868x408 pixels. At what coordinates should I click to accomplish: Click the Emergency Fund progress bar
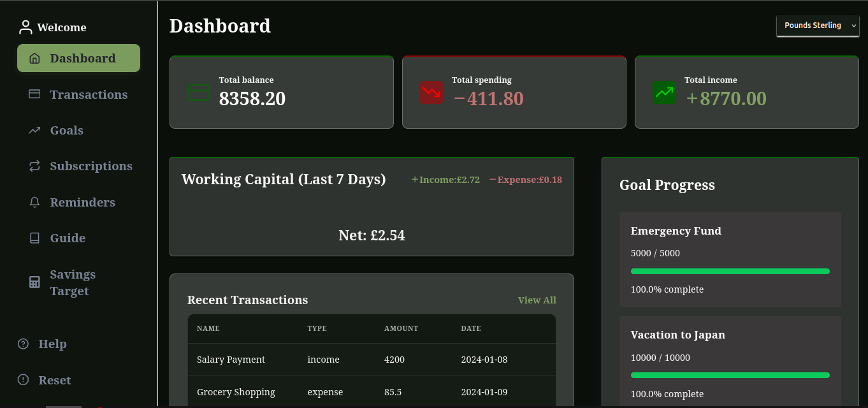point(730,272)
